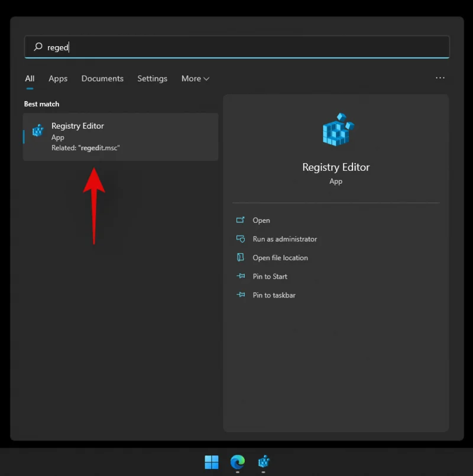
Task: Click the pushpin icon beside Pin to Start
Action: click(x=241, y=276)
